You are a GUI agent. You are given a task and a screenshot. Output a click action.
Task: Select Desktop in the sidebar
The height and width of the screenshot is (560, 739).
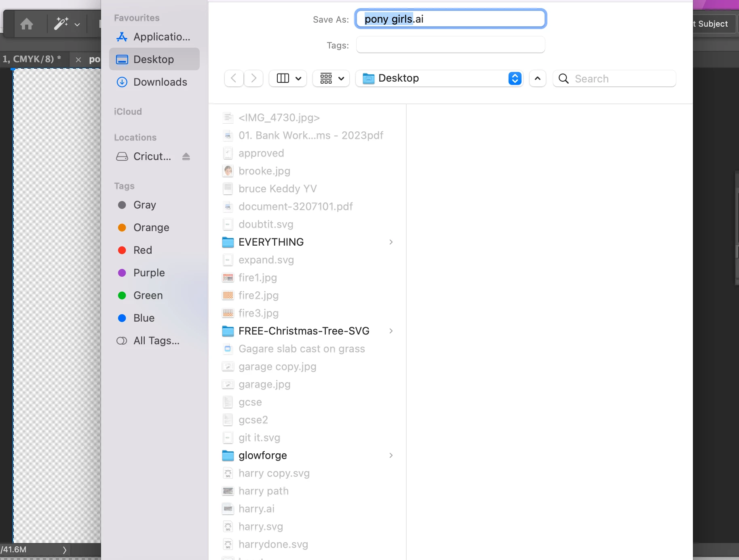coord(154,59)
